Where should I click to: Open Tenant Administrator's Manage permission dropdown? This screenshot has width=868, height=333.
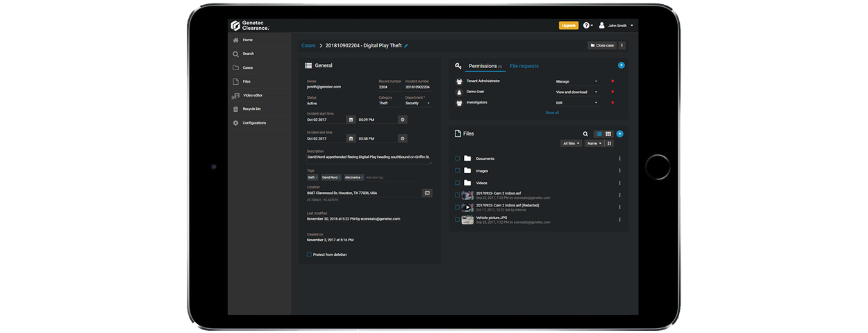point(576,81)
